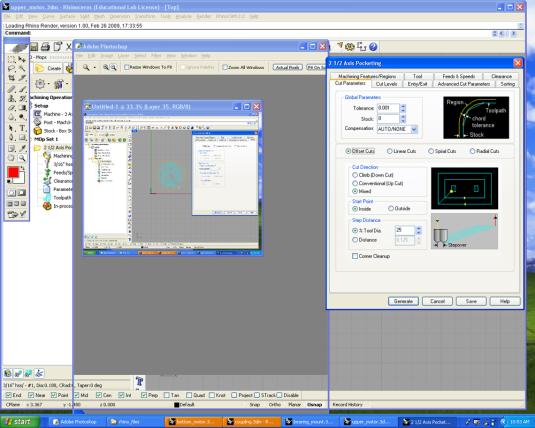
Task: Switch to the Cut Levels tab
Action: [386, 84]
